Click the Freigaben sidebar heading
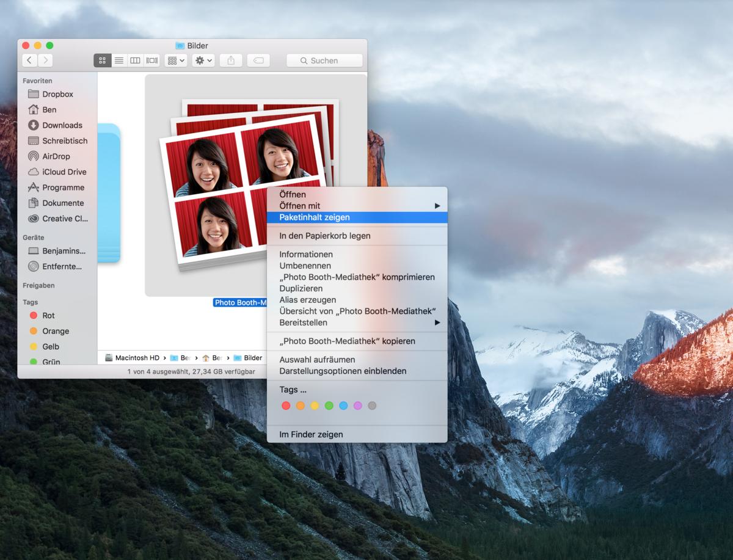 click(x=38, y=285)
